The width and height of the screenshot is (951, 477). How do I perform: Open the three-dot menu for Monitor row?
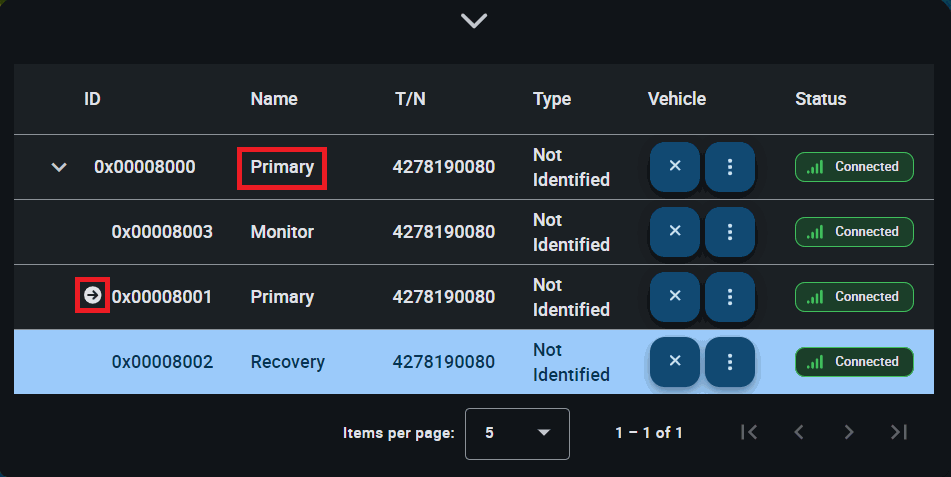pyautogui.click(x=730, y=231)
